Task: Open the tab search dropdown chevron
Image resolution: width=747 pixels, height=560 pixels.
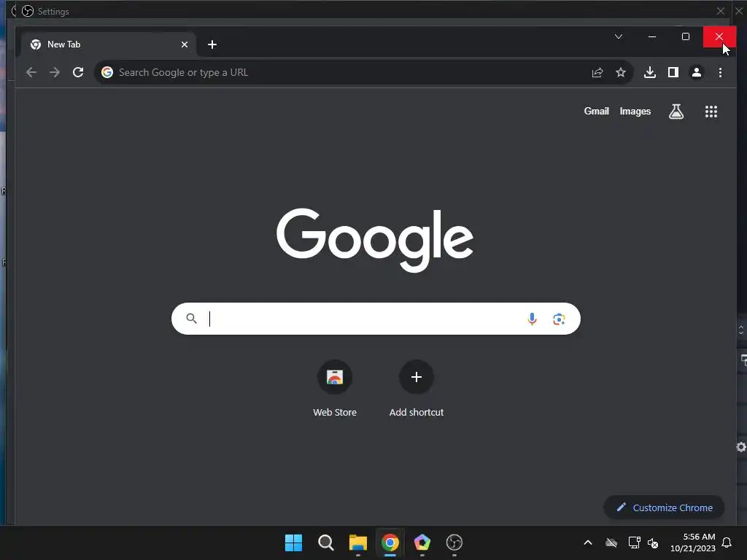Action: point(619,36)
